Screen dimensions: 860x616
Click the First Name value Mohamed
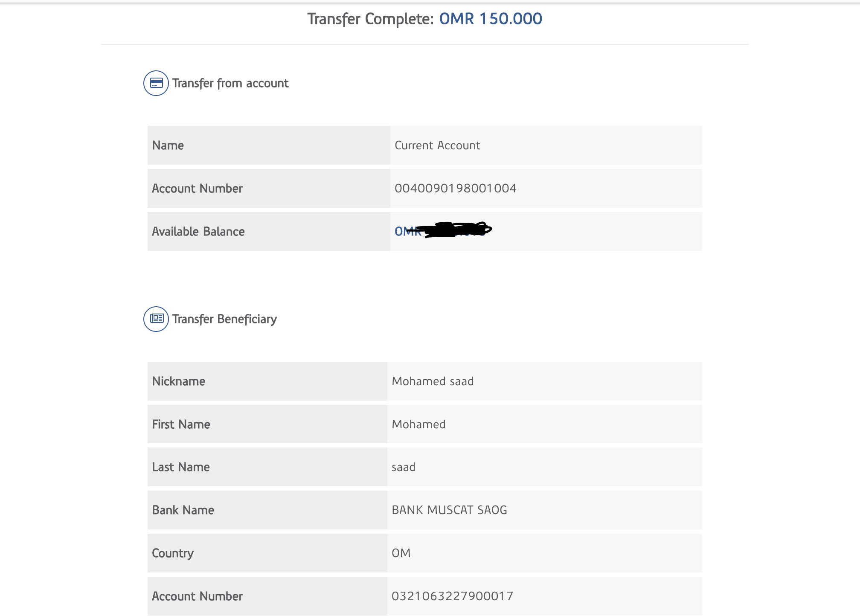pyautogui.click(x=418, y=424)
